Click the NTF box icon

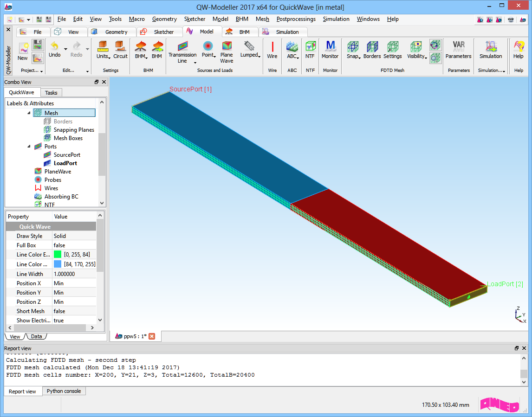(x=310, y=46)
